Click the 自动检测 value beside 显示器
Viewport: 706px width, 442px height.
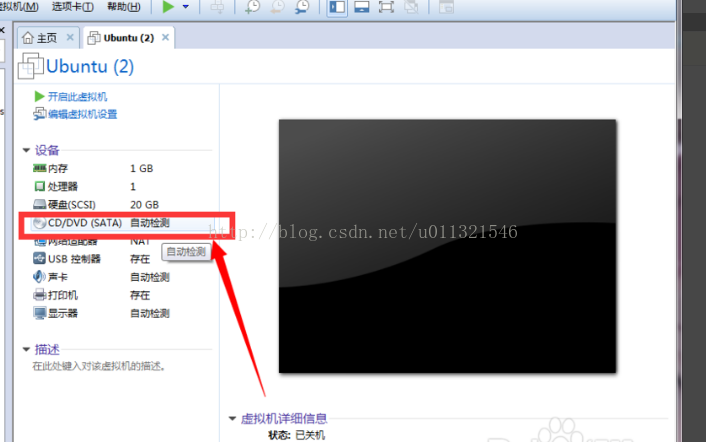click(150, 313)
